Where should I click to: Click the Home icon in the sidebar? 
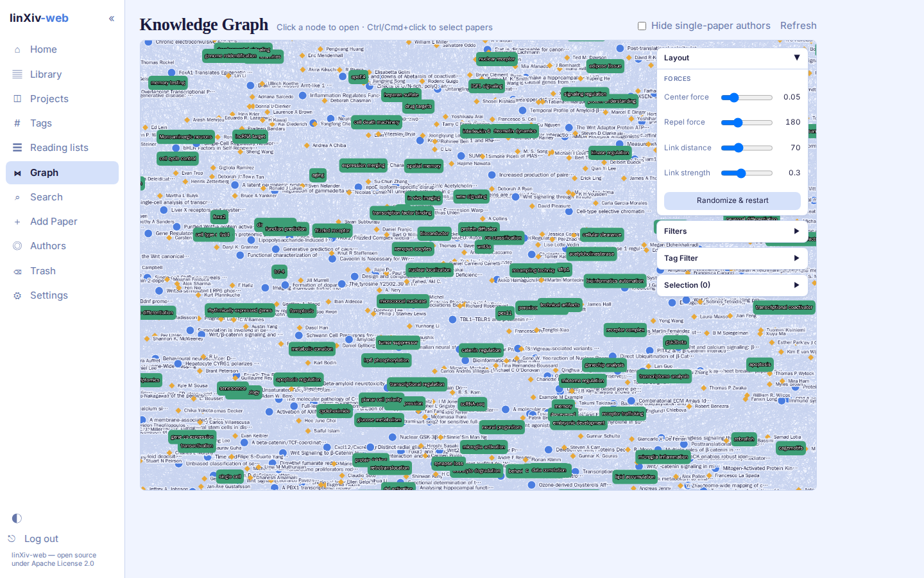[17, 49]
